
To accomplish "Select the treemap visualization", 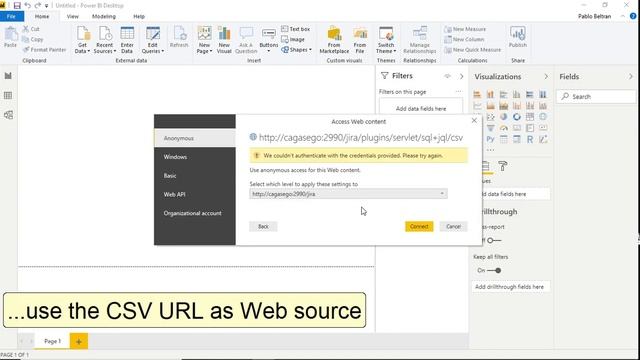I will click(x=530, y=117).
